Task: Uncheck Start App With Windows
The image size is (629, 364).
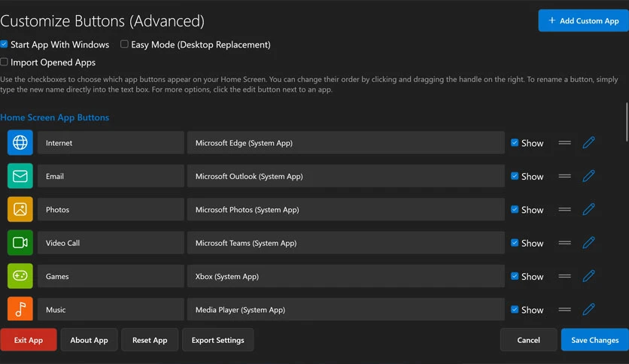Action: coord(4,44)
